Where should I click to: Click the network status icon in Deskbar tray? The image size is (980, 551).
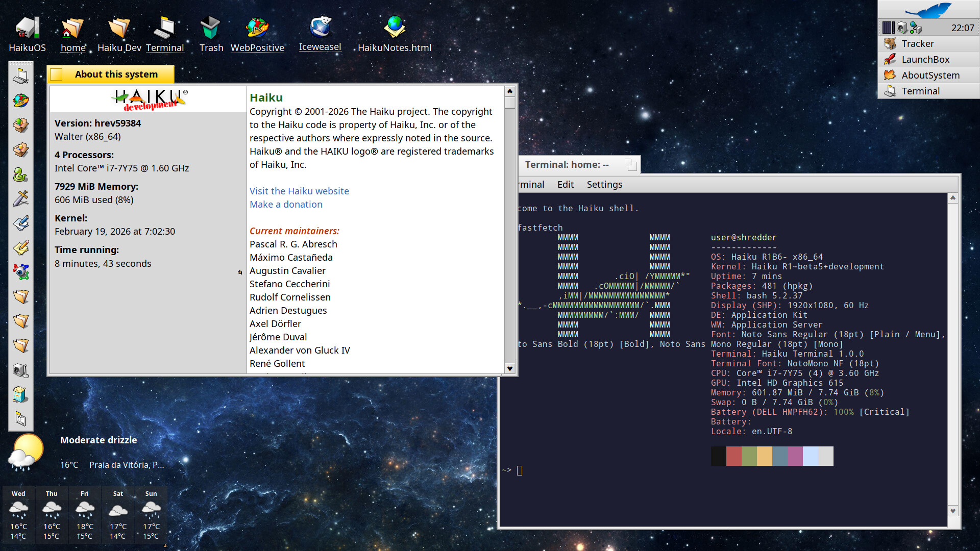(x=916, y=28)
